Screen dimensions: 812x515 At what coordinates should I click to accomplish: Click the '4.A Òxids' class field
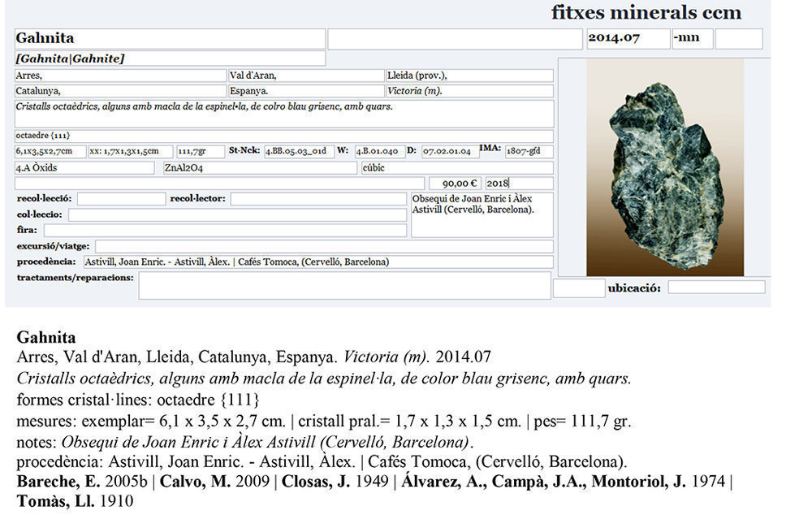(x=84, y=168)
